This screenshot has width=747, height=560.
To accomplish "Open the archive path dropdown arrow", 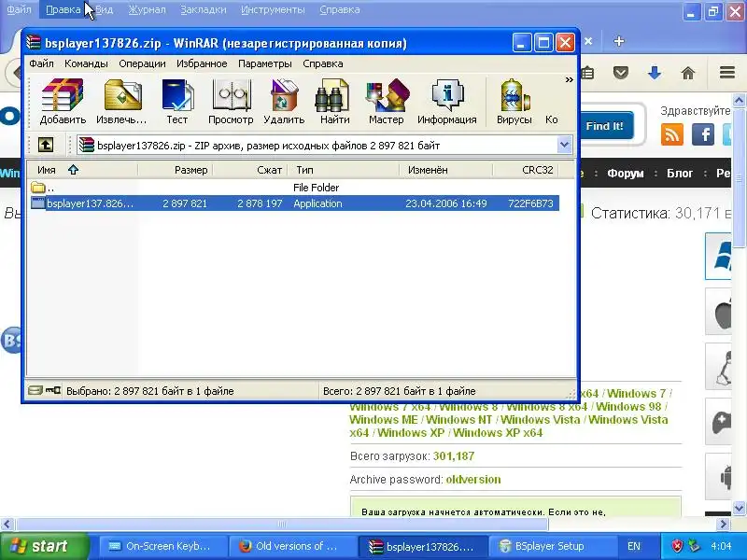I will click(564, 145).
